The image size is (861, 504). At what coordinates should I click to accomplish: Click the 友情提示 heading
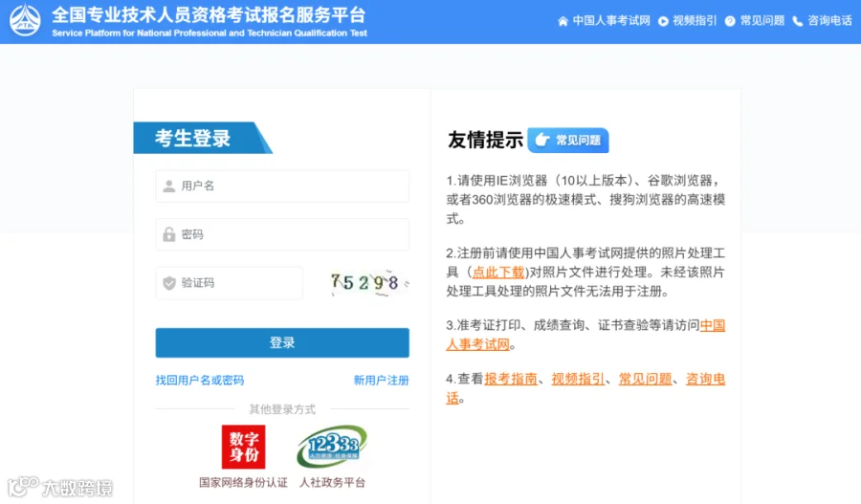point(485,140)
